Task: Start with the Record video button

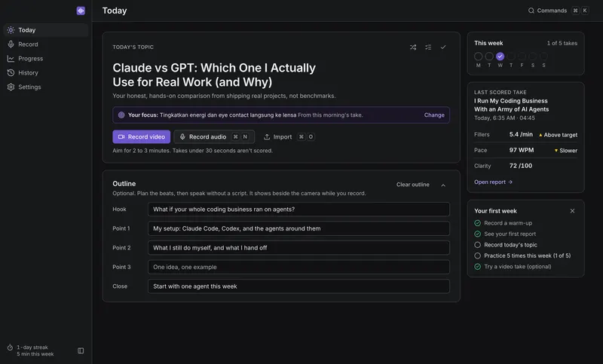Action: coord(142,137)
